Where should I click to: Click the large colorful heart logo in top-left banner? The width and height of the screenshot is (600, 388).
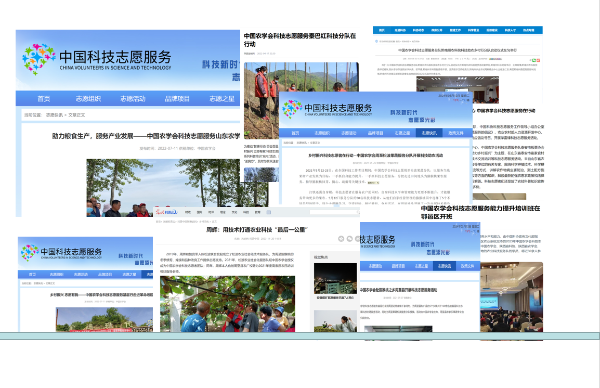39,59
